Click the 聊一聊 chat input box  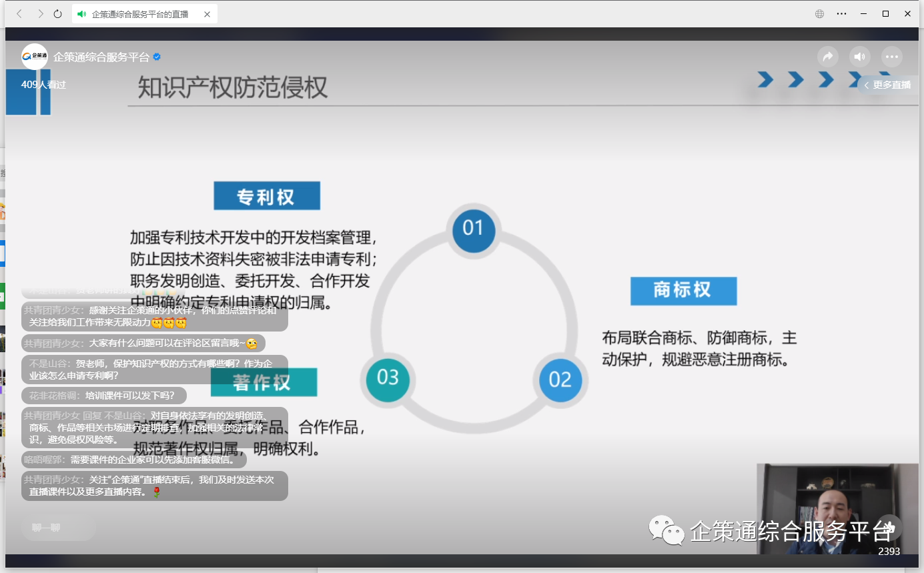(x=58, y=528)
